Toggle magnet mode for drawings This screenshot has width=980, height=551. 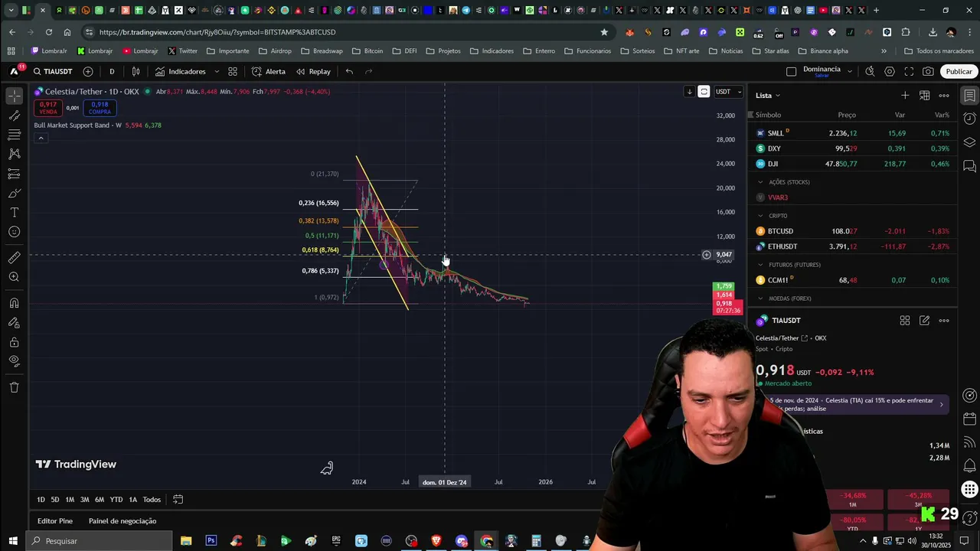pyautogui.click(x=14, y=303)
